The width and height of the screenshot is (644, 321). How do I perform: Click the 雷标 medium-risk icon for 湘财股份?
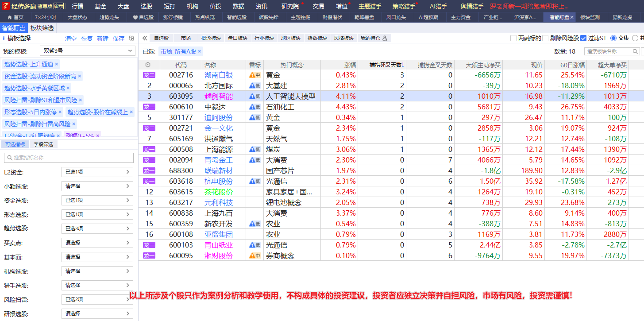[x=255, y=256]
